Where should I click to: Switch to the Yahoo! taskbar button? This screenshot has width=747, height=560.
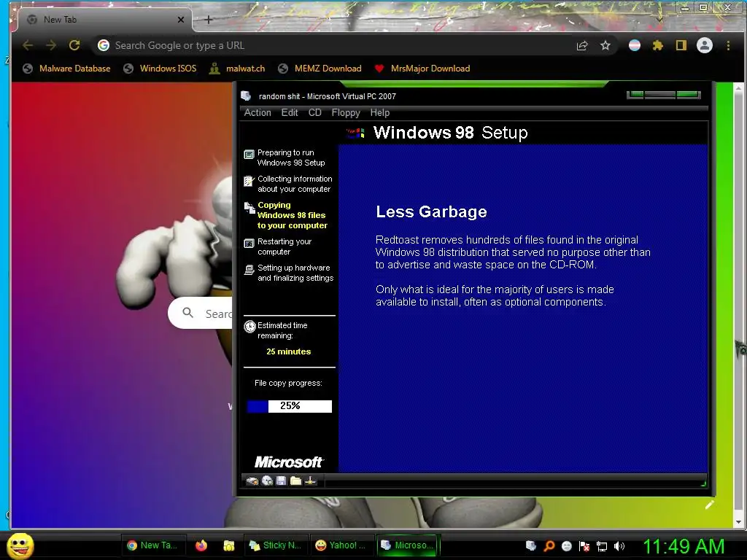click(341, 545)
